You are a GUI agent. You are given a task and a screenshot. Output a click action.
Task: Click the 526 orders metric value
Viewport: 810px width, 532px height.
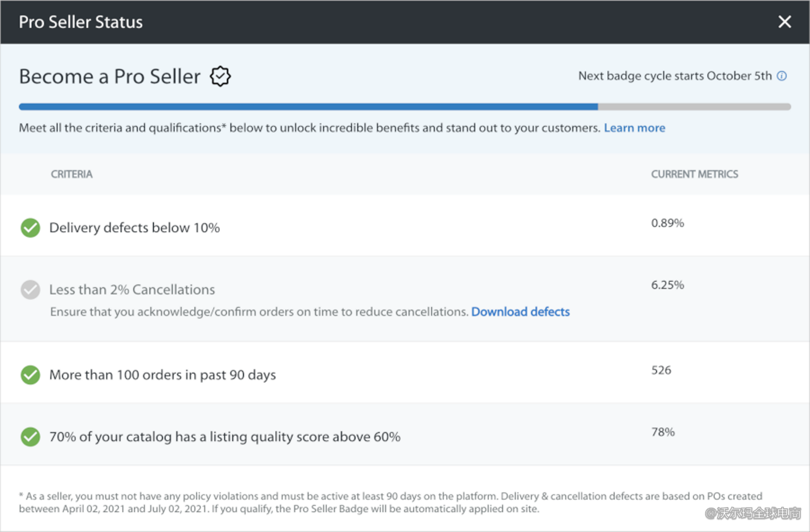click(661, 370)
